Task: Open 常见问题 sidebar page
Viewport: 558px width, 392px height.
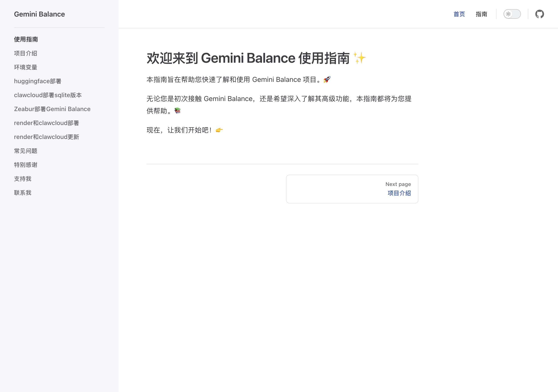Action: click(26, 151)
